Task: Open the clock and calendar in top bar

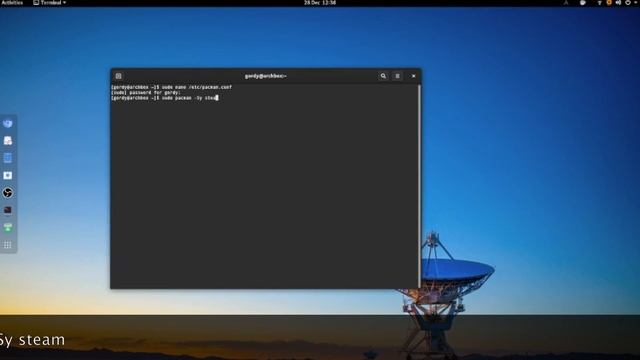Action: (320, 2)
